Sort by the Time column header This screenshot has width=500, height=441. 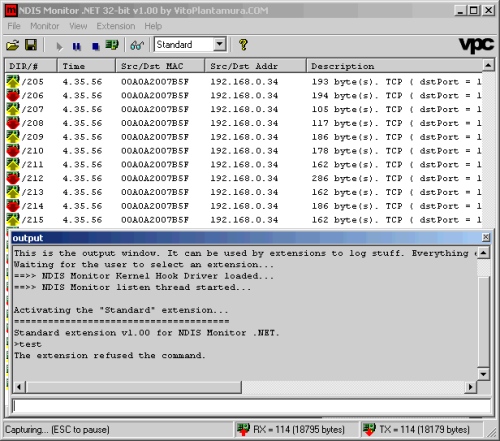pyautogui.click(x=86, y=66)
